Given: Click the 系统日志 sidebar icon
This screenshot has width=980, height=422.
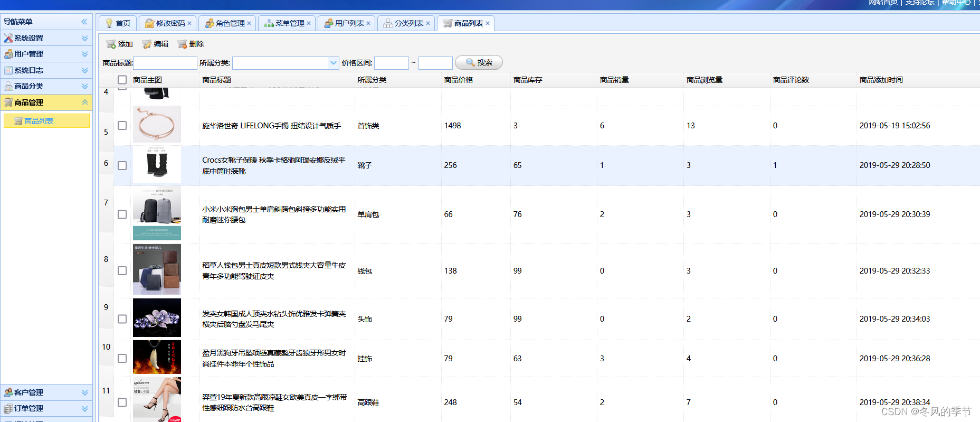Looking at the screenshot, I should click(x=8, y=70).
